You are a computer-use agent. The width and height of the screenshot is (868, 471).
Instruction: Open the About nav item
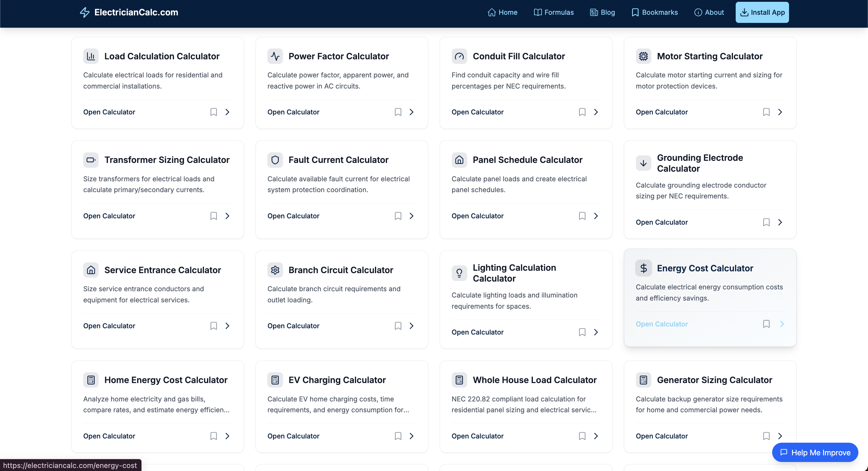click(x=709, y=12)
